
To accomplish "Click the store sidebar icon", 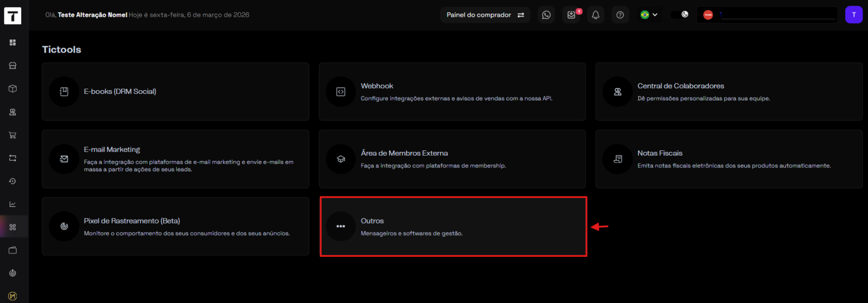I will click(13, 66).
